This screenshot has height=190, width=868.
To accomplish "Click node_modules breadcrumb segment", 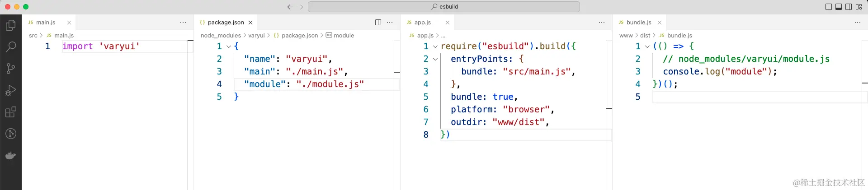I will [x=221, y=35].
